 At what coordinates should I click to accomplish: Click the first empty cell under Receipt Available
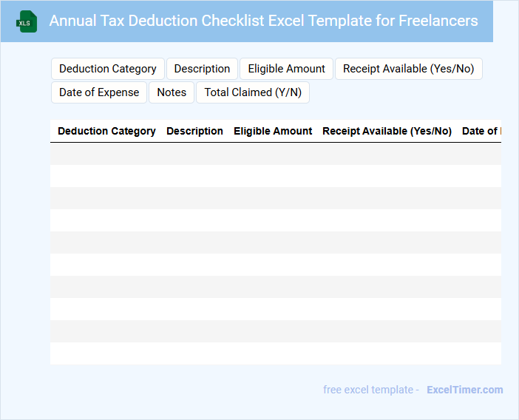coord(387,154)
